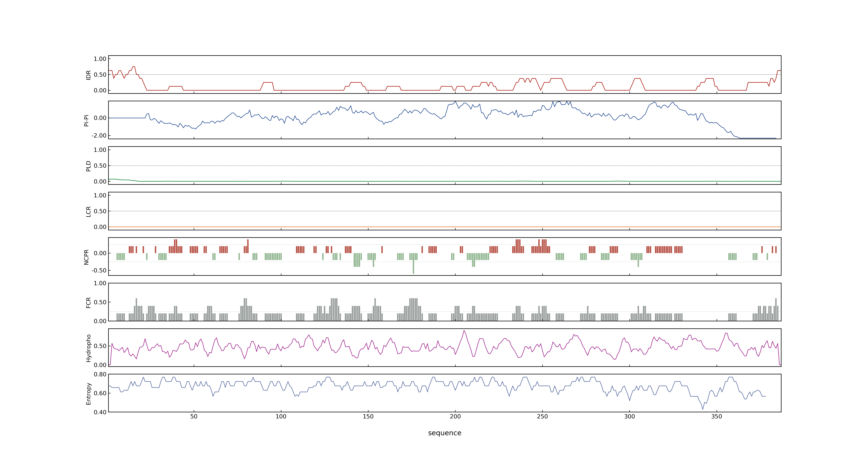The width and height of the screenshot is (868, 463).
Task: Select the LCR y-axis label
Action: click(89, 212)
